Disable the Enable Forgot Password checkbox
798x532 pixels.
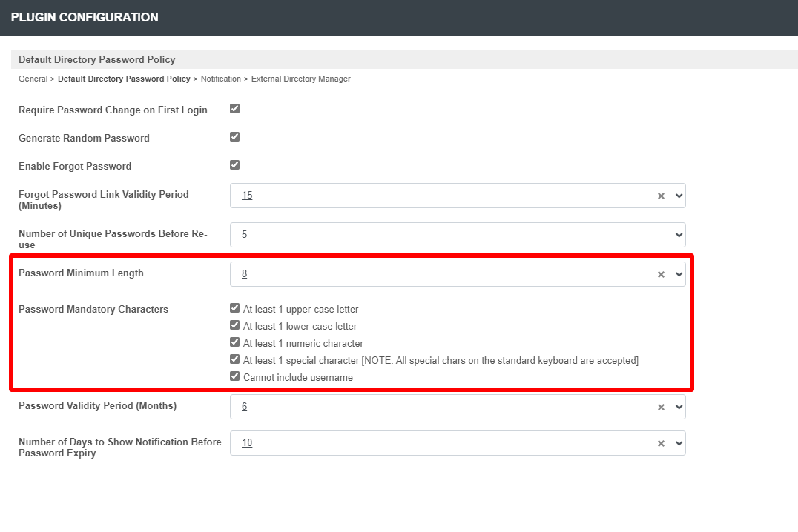[235, 165]
